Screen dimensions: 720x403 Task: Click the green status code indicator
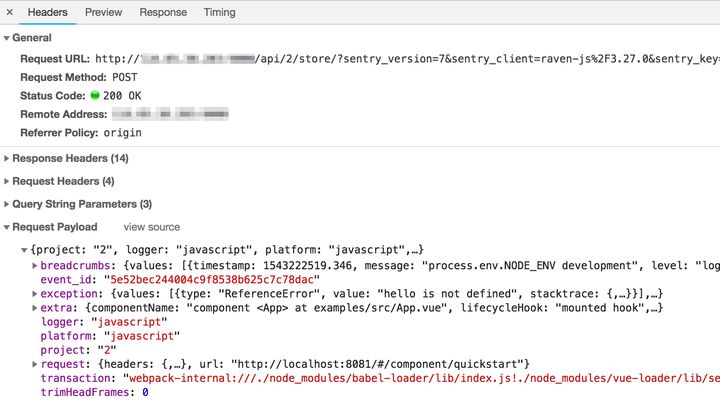[x=95, y=95]
